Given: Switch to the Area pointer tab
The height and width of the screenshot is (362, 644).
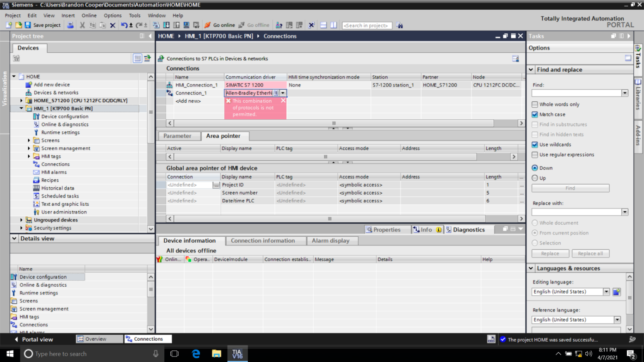Looking at the screenshot, I should (x=225, y=135).
